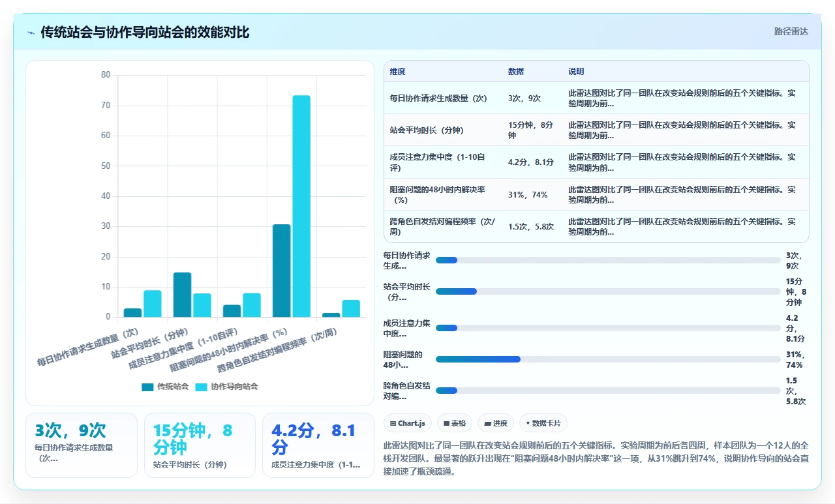Select the Chart.js tag chip
This screenshot has width=835, height=504.
coord(408,423)
